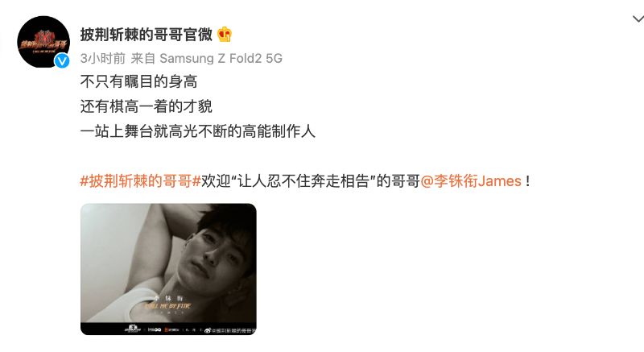Click the line ending with 高能制作人
Screen dimensions: 644x352
[197, 131]
